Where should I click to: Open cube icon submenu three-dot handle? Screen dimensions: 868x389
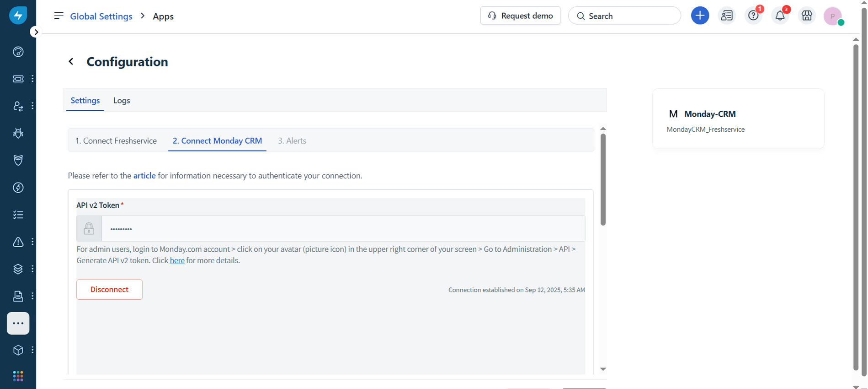[32, 350]
